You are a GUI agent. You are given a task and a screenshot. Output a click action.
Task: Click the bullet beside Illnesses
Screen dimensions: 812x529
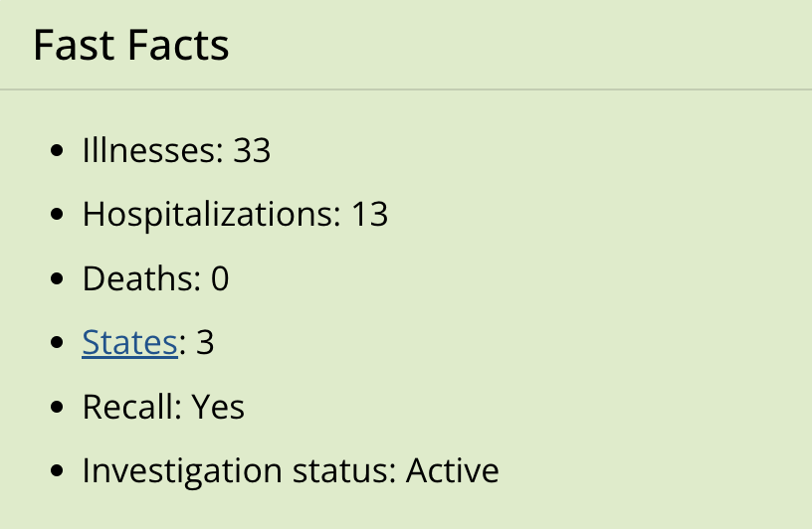[x=57, y=152]
